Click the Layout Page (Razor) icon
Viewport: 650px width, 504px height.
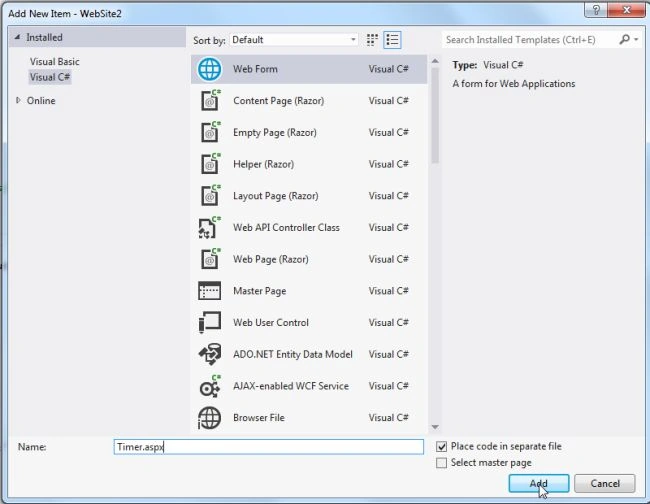point(210,196)
